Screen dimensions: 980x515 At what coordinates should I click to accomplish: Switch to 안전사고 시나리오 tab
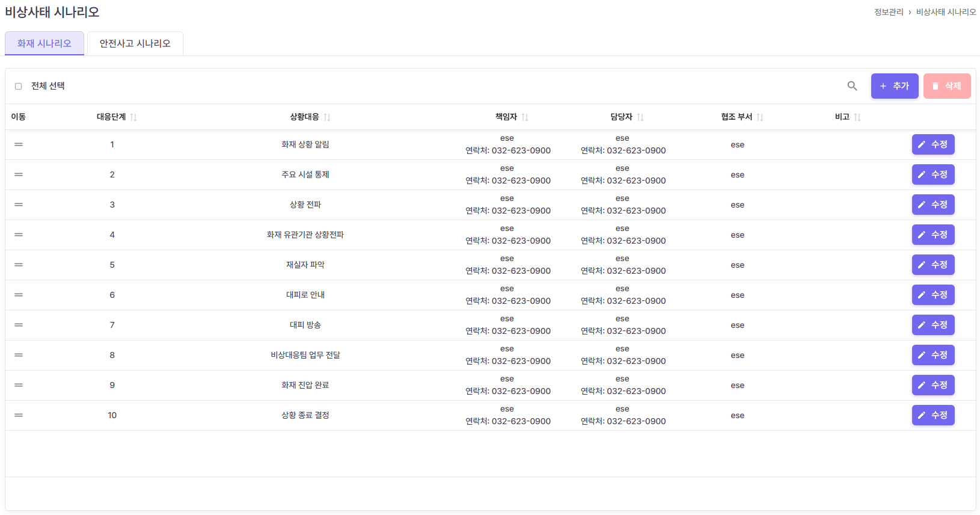(x=135, y=43)
